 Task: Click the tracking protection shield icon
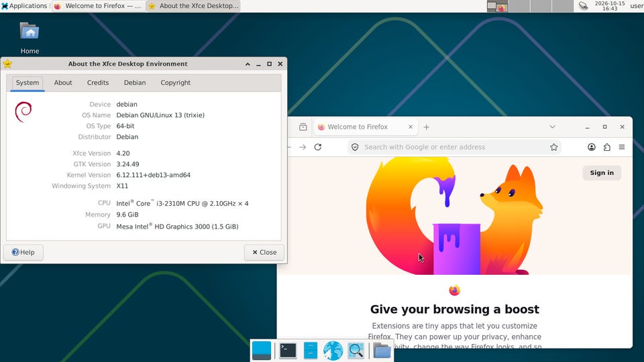356,147
